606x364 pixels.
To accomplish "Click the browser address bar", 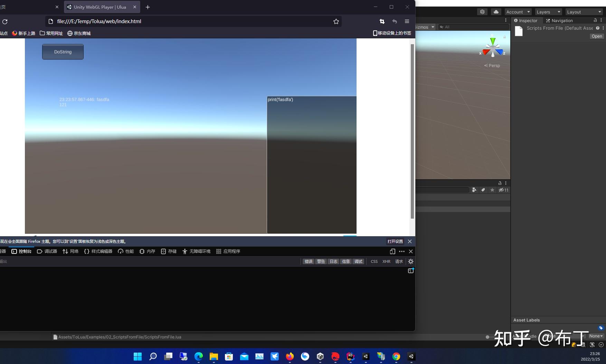I will (190, 21).
